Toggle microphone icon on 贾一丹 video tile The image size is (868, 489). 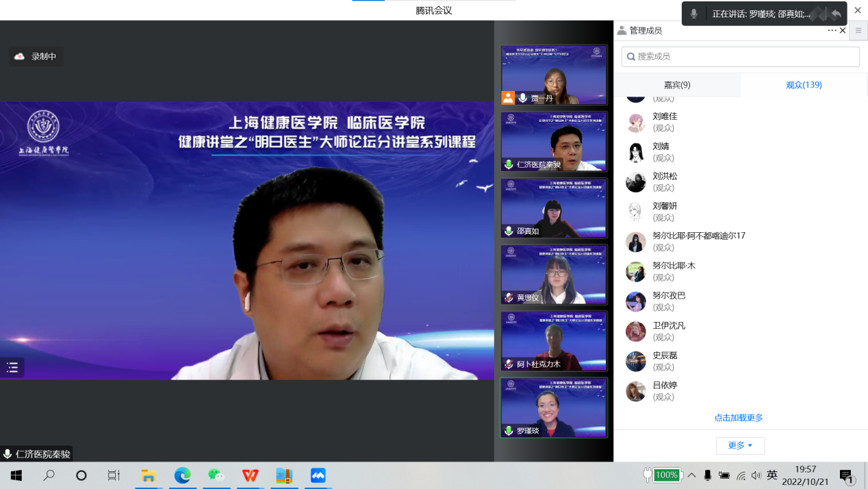coord(523,98)
